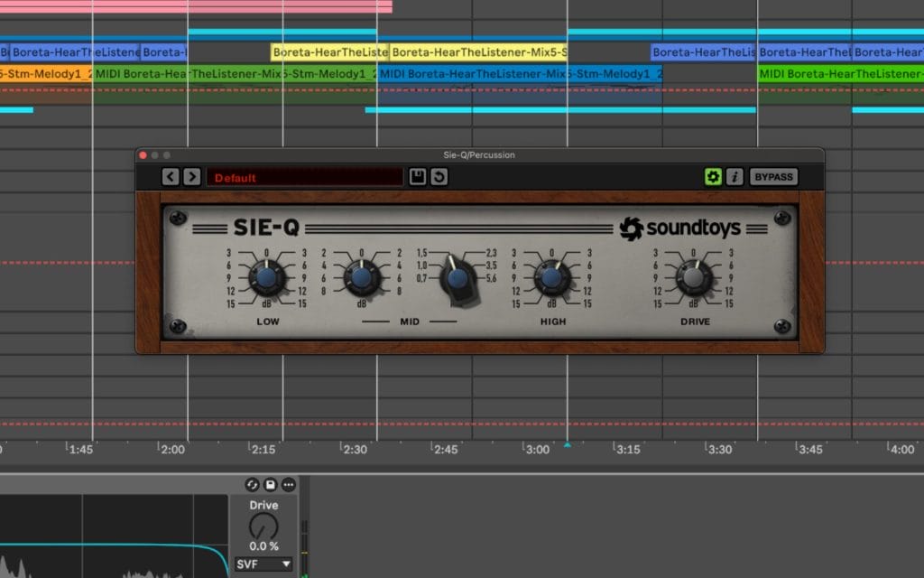This screenshot has width=924, height=578.
Task: Click the undo/revert preset arrow icon
Action: 439,177
